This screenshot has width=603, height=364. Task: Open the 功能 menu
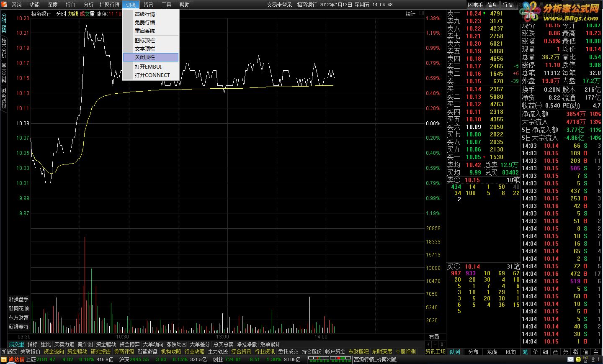pos(35,5)
